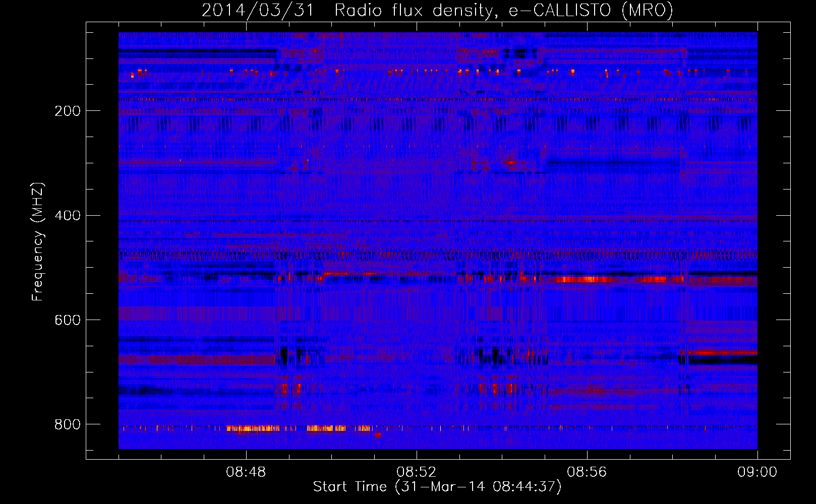Click the plot title 'Radio flux density, e-CALLISTO (MRO)'

tap(504, 10)
